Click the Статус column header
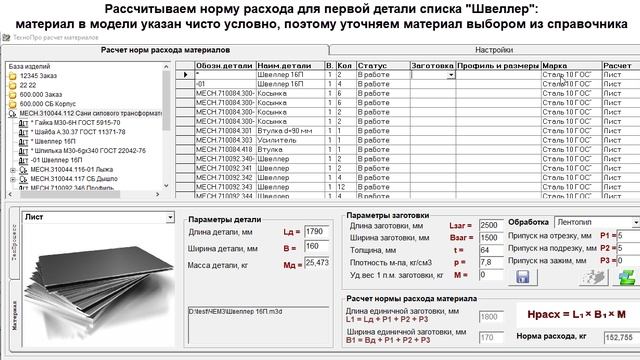Screen dimensions: 640x360 pos(383,66)
